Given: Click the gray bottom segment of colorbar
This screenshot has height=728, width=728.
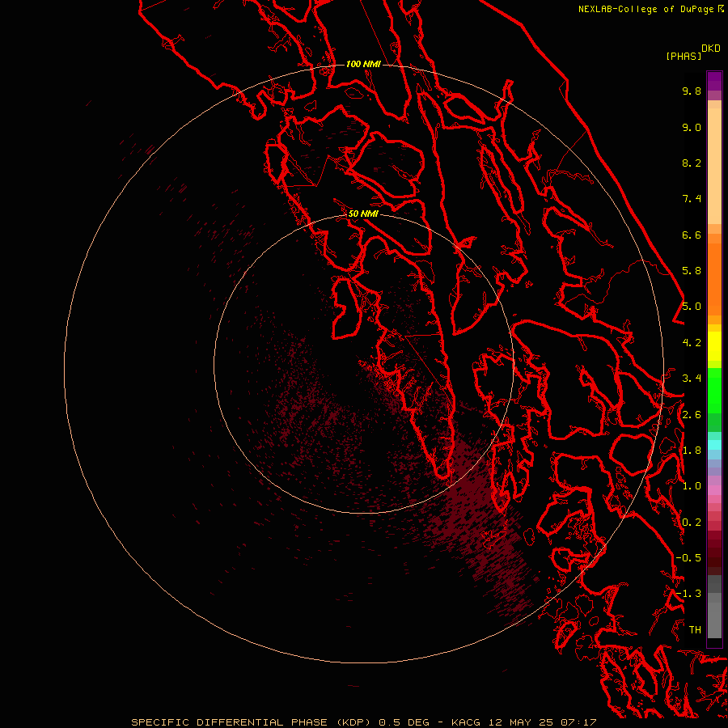Looking at the screenshot, I should coord(714,620).
